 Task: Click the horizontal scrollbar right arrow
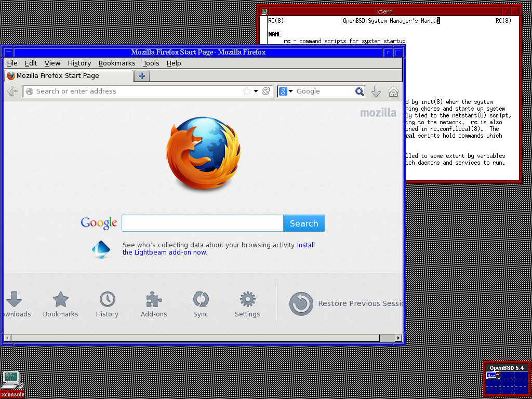tap(398, 338)
